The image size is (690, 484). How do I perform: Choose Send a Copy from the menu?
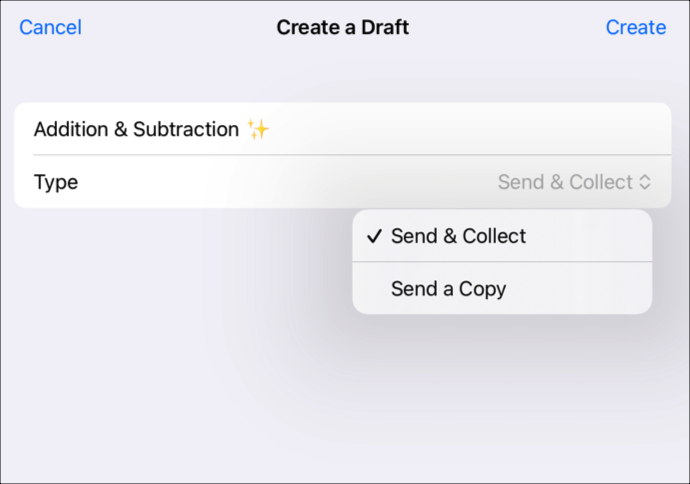[x=449, y=289]
